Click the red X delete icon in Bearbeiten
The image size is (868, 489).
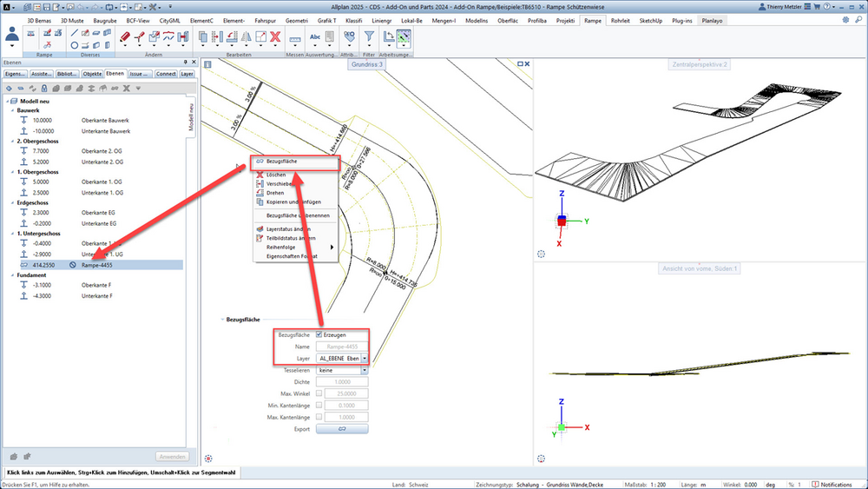pyautogui.click(x=275, y=37)
